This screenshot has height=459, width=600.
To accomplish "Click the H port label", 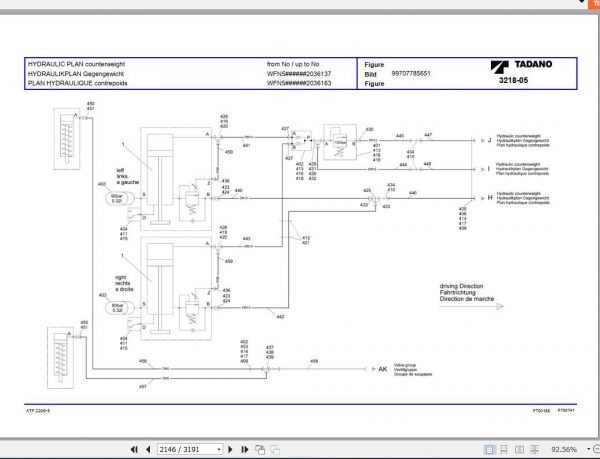I will (490, 198).
